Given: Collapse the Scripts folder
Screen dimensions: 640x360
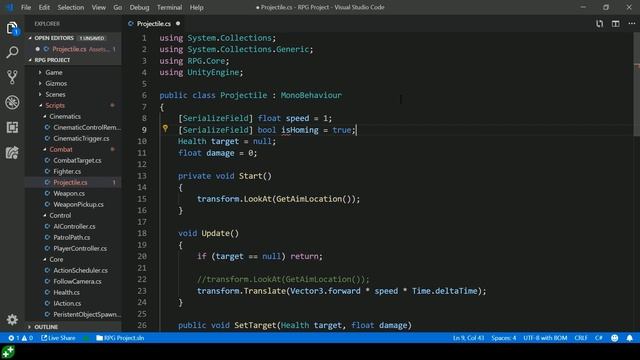Looking at the screenshot, I should [55, 105].
